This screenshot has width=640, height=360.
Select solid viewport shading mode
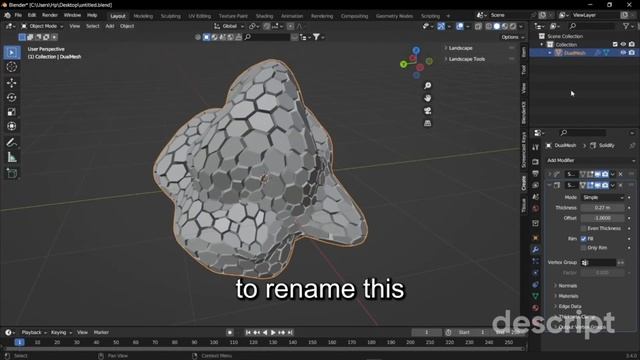(497, 26)
